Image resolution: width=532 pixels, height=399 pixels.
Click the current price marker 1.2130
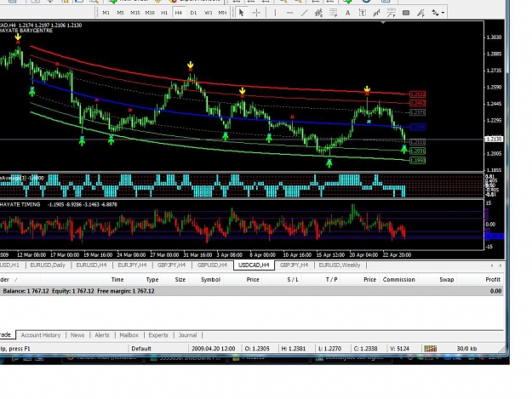tap(494, 139)
